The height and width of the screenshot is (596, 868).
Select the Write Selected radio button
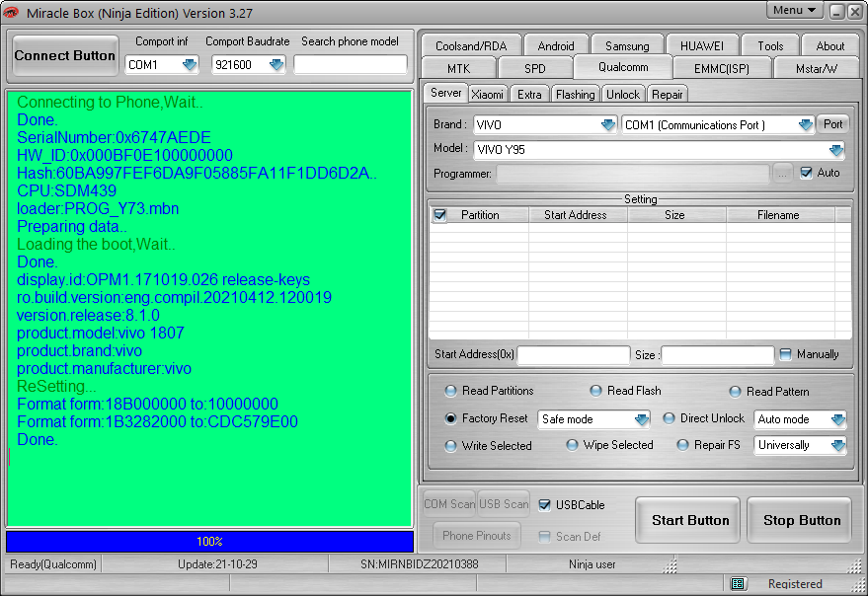[450, 445]
